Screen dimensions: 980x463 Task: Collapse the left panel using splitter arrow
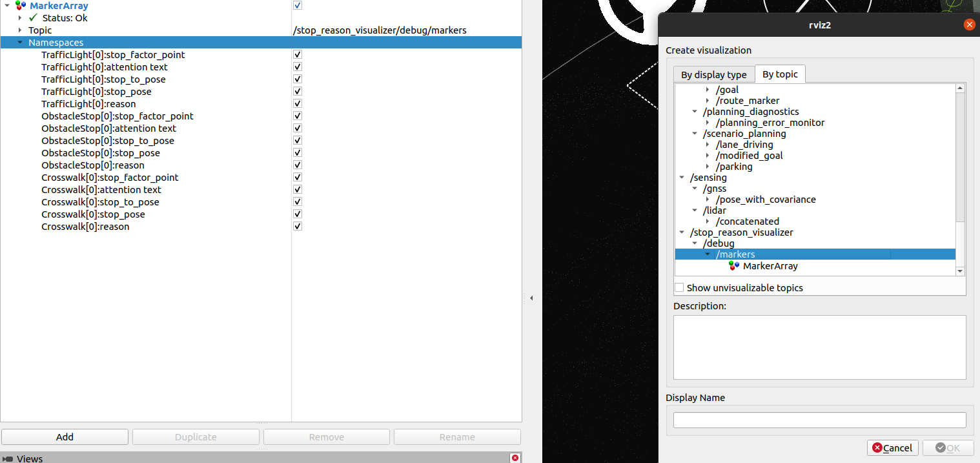point(531,298)
